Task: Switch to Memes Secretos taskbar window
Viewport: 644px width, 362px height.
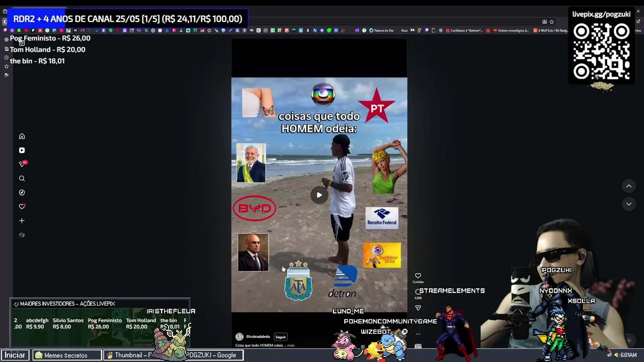Action: point(67,355)
